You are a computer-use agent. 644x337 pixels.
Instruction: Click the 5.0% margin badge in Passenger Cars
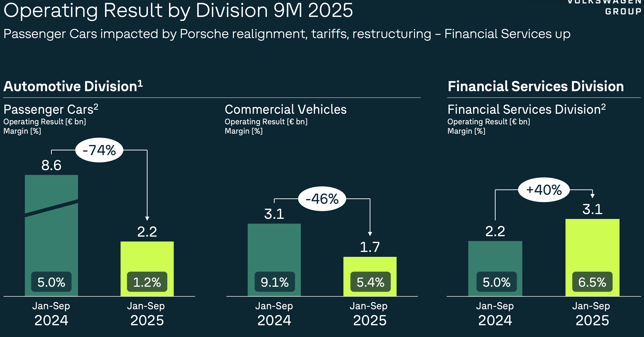click(x=51, y=282)
